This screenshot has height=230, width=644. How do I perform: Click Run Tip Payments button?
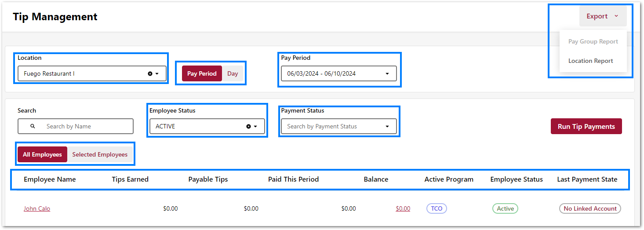click(586, 127)
